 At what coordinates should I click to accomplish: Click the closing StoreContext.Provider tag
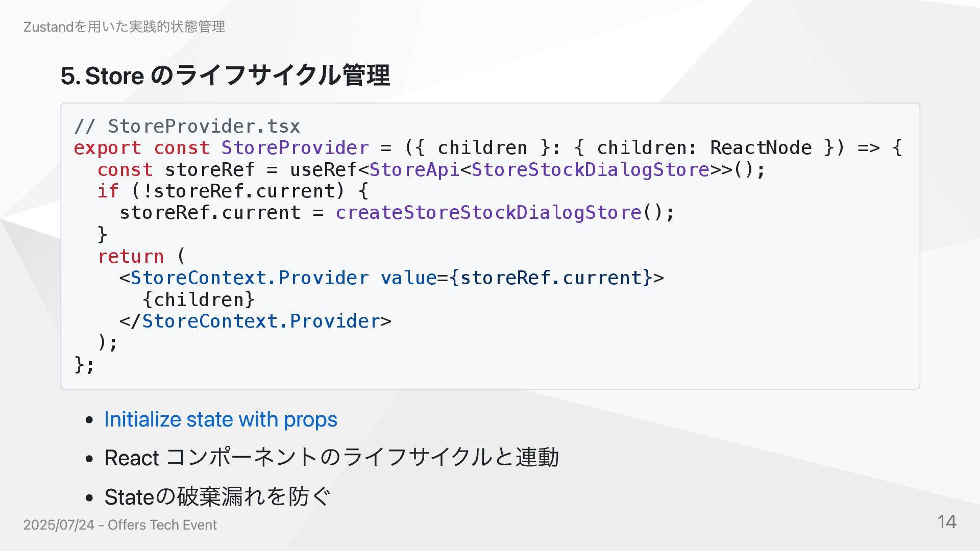point(255,321)
